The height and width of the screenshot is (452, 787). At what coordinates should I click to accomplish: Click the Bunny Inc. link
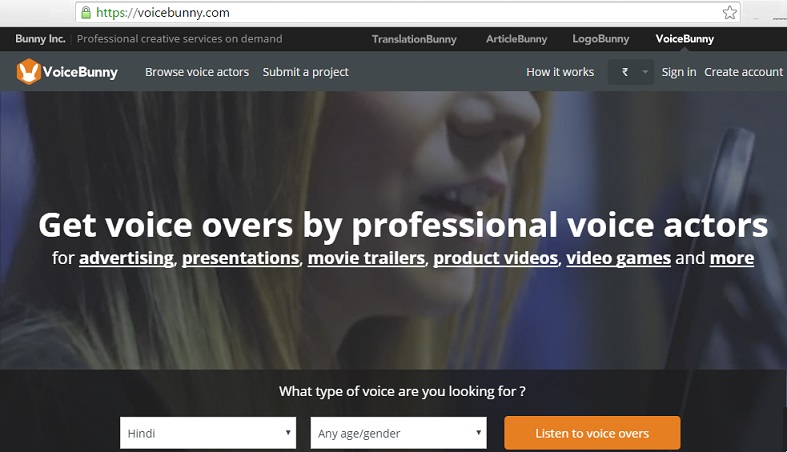[x=40, y=39]
